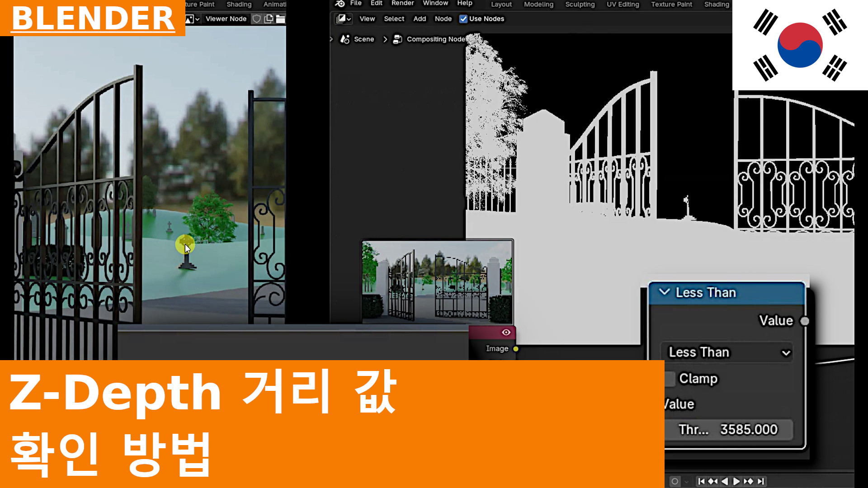Image resolution: width=868 pixels, height=488 pixels.
Task: Open the Less Than operation dropdown
Action: point(728,352)
